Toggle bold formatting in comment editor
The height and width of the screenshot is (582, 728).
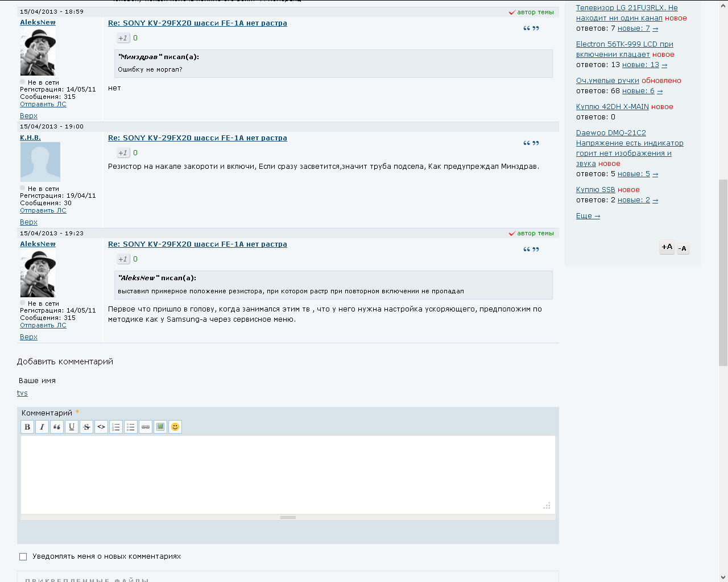click(x=27, y=427)
